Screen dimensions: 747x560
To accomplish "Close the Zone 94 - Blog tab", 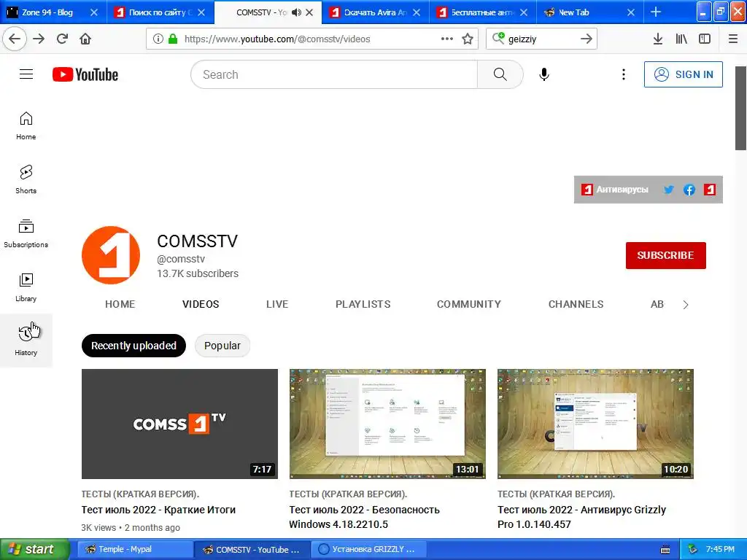I will coord(94,12).
